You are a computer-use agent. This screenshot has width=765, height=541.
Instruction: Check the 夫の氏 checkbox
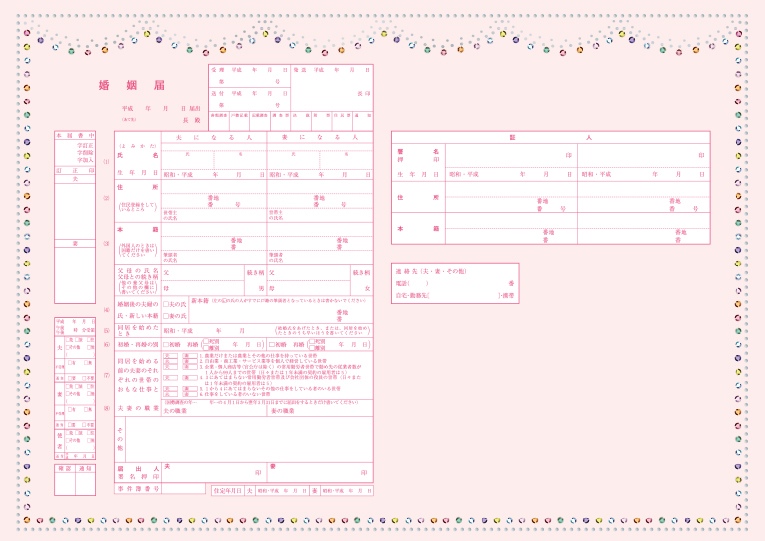(166, 303)
